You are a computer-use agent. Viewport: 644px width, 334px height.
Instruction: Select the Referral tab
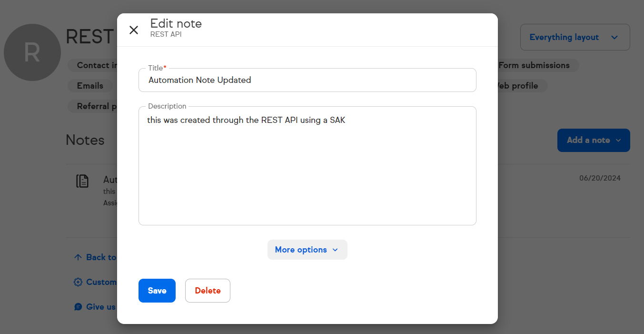tap(94, 106)
